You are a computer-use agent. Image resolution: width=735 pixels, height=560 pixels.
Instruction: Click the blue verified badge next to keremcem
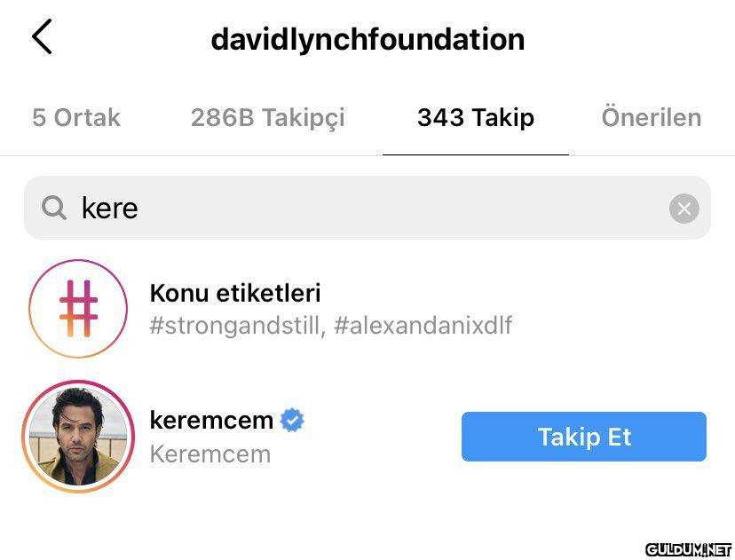[292, 420]
